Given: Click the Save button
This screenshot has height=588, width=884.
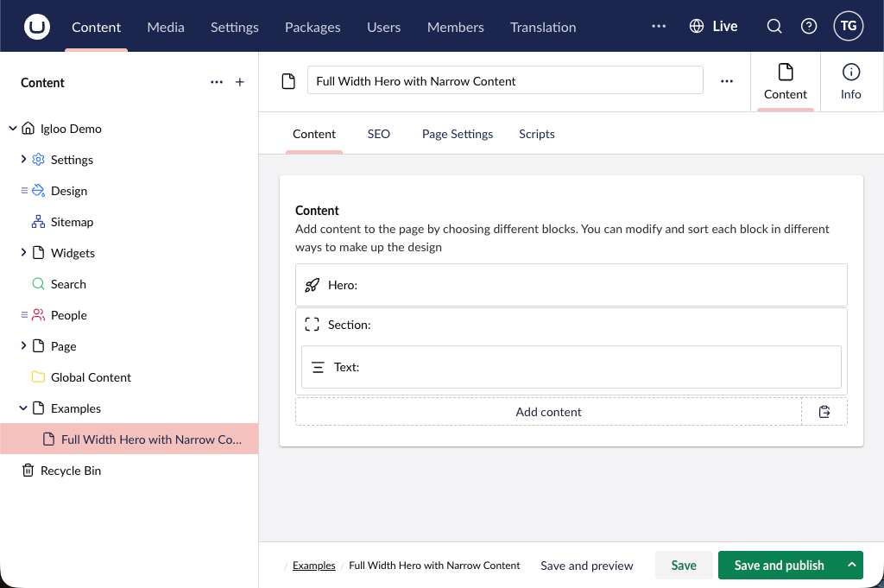Looking at the screenshot, I should 684,565.
